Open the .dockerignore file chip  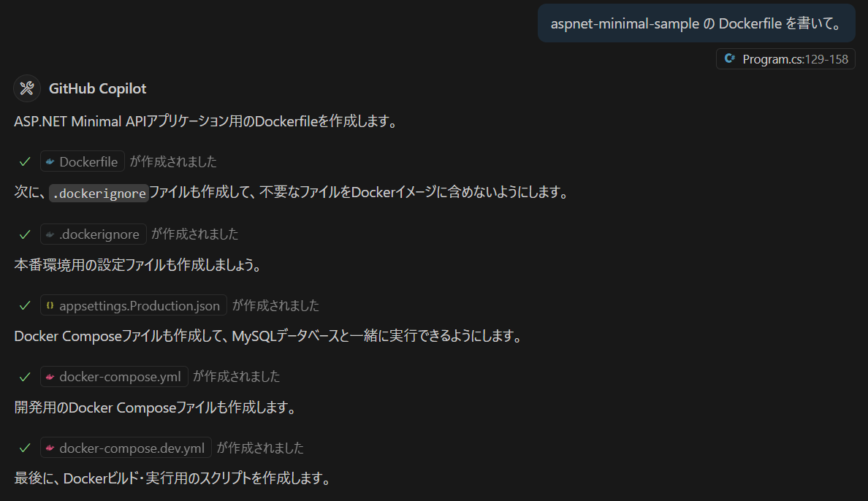click(x=99, y=234)
